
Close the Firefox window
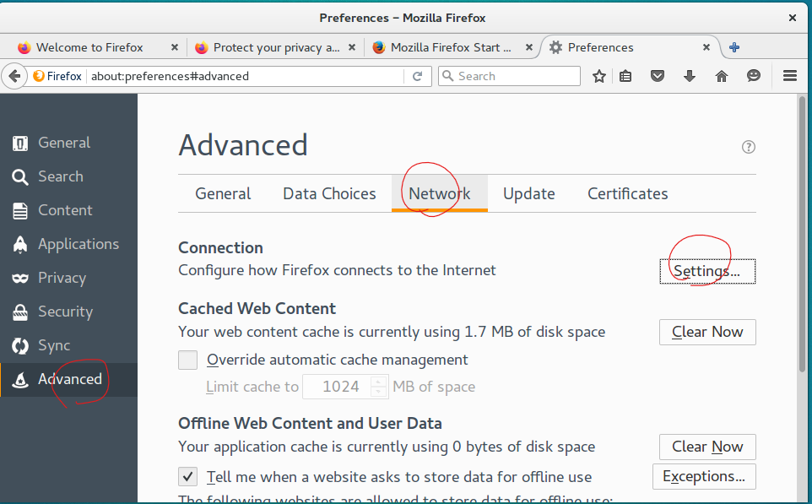792,18
